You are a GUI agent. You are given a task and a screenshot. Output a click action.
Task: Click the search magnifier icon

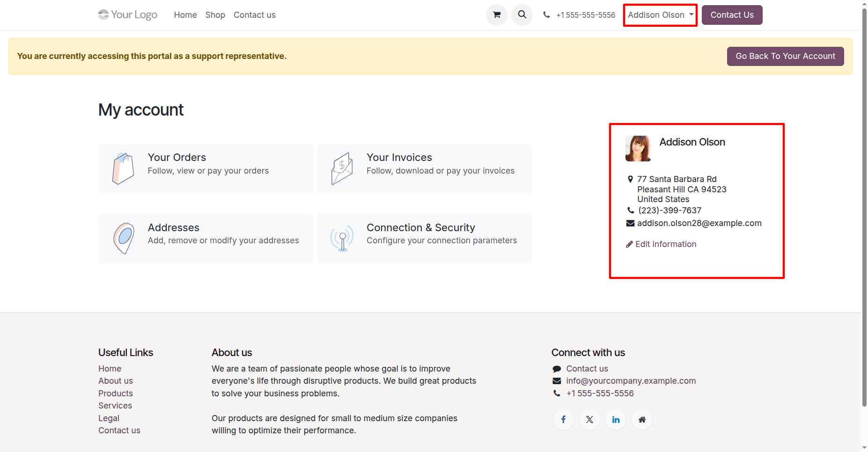point(522,15)
